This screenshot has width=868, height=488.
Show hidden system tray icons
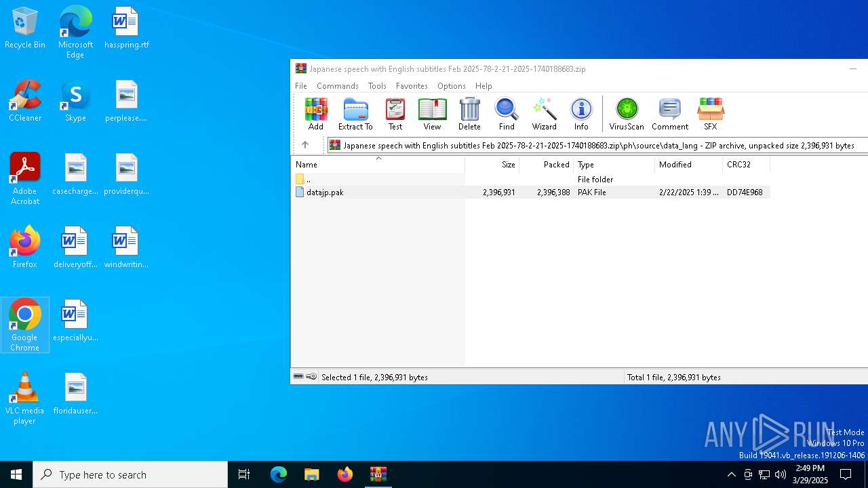click(x=731, y=474)
